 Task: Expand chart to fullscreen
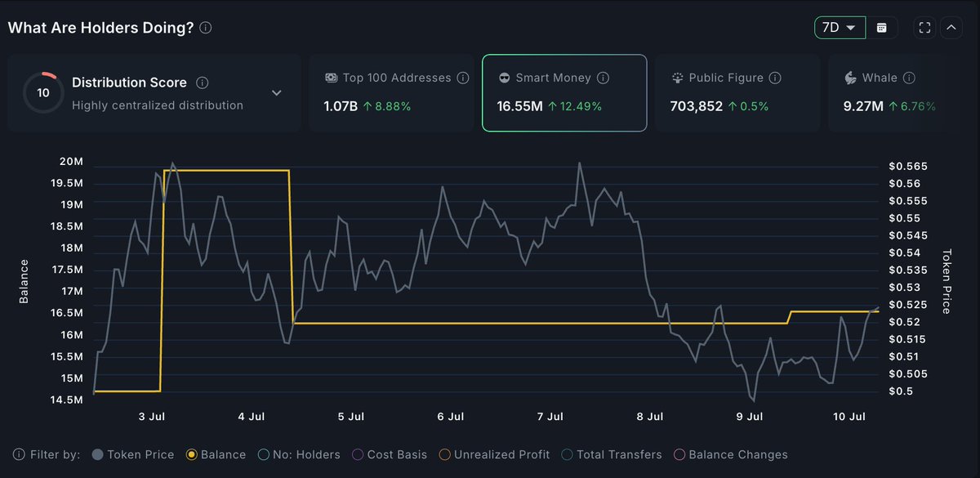pyautogui.click(x=925, y=27)
